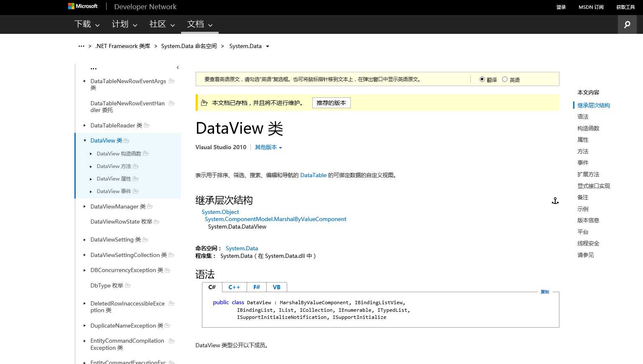This screenshot has width=643, height=364.
Task: Click archive icon beside DataViewSetting 类
Action: click(145, 239)
